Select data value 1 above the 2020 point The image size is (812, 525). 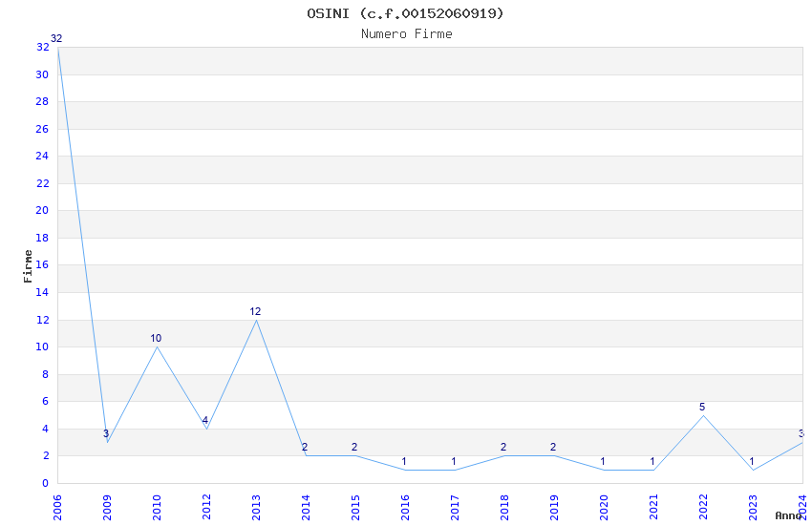pyautogui.click(x=603, y=461)
